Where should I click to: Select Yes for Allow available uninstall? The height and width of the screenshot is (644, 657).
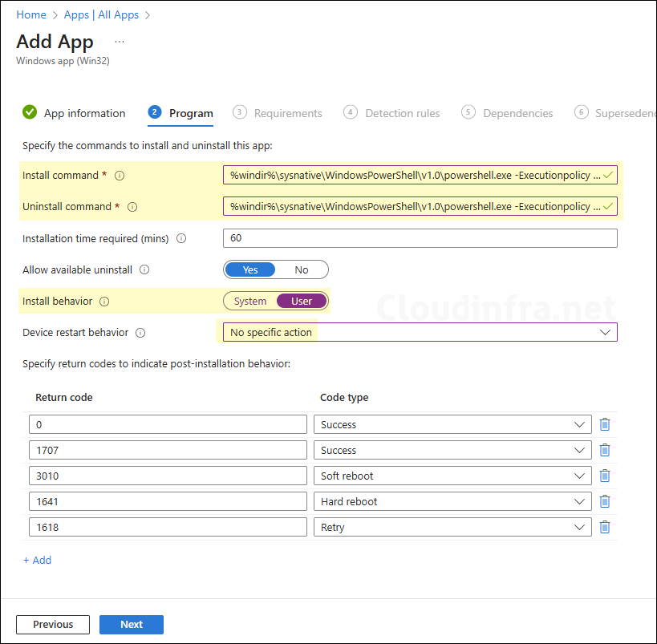tap(249, 269)
